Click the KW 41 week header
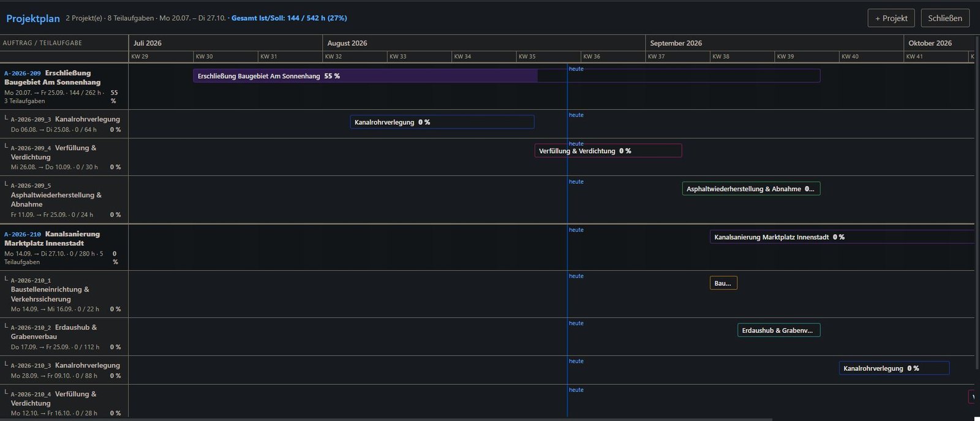 pyautogui.click(x=937, y=56)
